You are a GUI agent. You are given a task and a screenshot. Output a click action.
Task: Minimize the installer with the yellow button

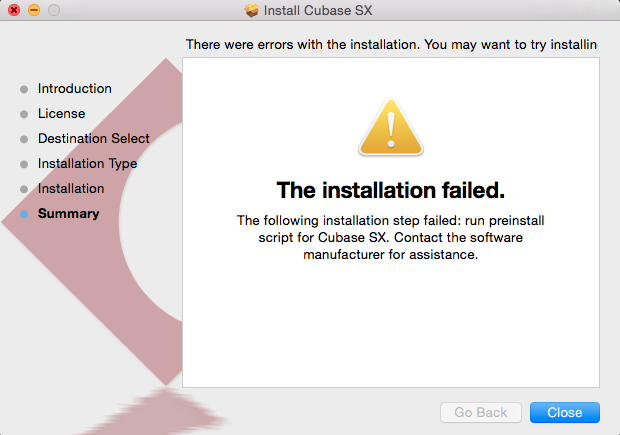pyautogui.click(x=34, y=10)
